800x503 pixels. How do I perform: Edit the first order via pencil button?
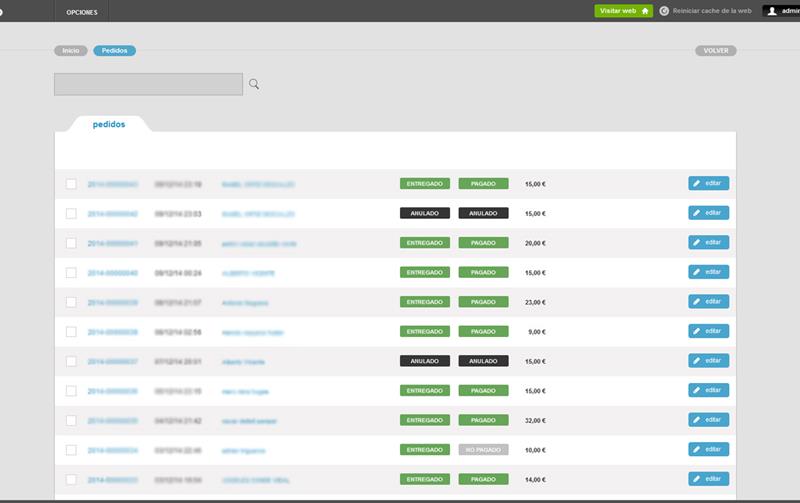[708, 183]
